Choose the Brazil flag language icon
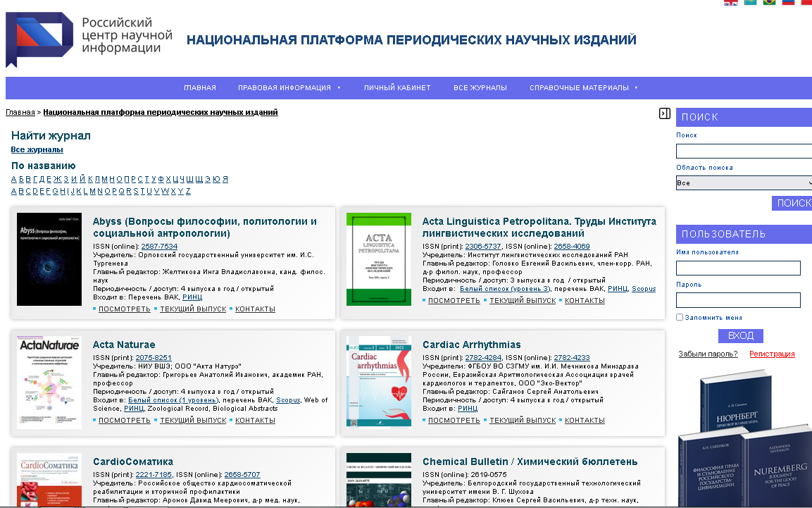Image resolution: width=812 pixels, height=508 pixels. point(769,2)
